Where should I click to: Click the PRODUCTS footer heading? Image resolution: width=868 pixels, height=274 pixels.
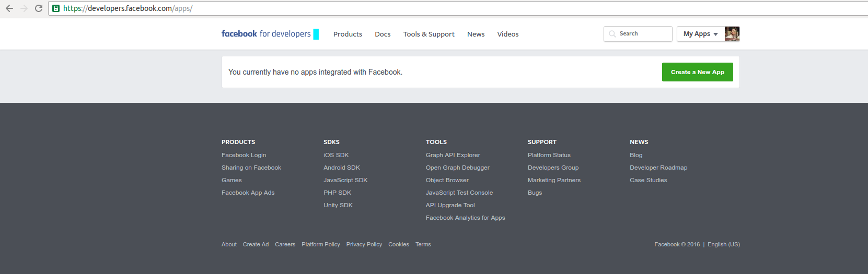coord(238,142)
